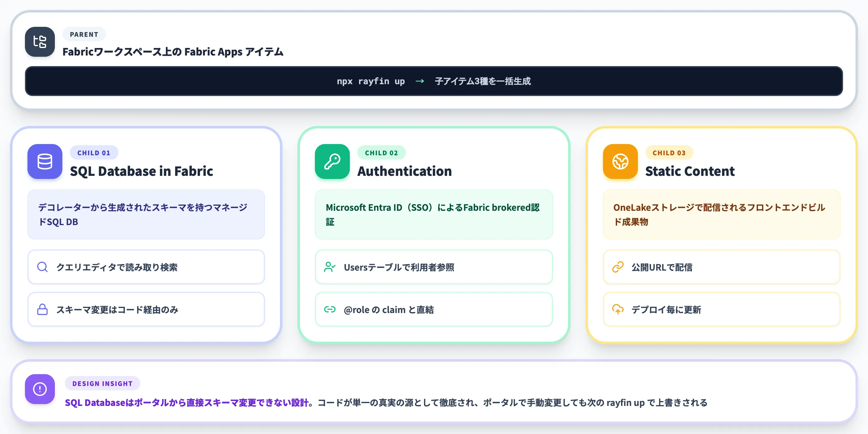Open the @role の claim と直結 row
Viewport: 868px width, 434px height.
coord(434,309)
